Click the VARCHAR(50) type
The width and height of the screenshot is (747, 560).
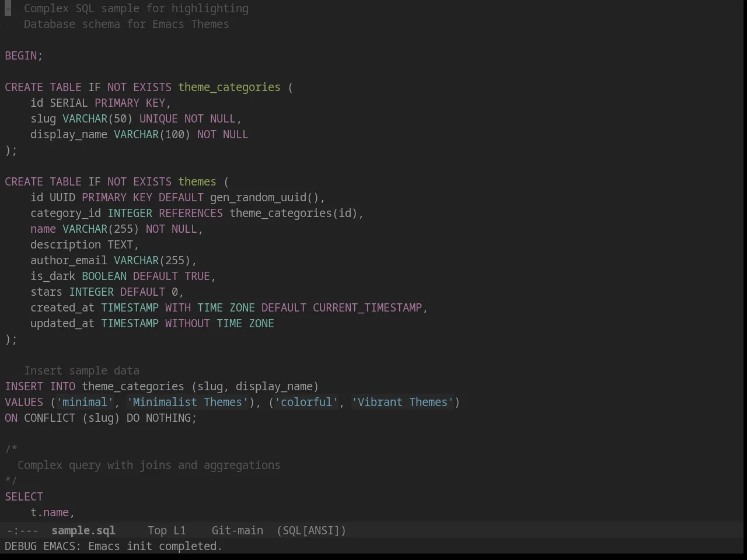tap(97, 119)
